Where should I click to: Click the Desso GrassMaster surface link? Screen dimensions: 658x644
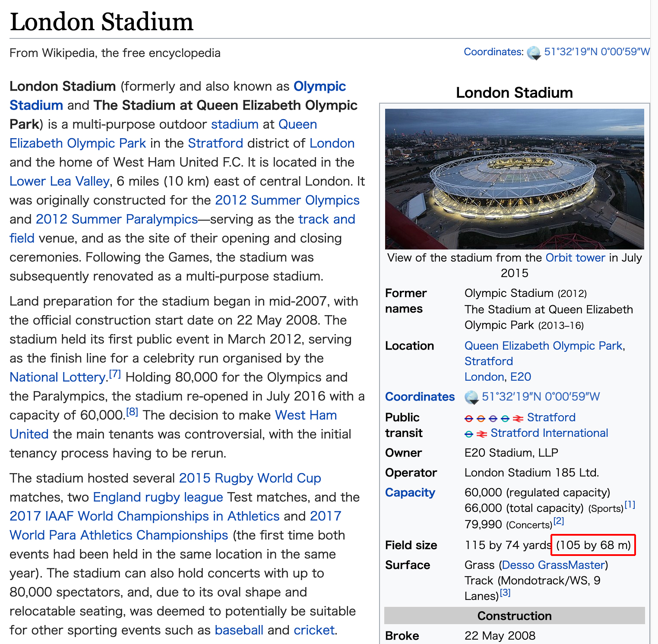[x=553, y=565]
